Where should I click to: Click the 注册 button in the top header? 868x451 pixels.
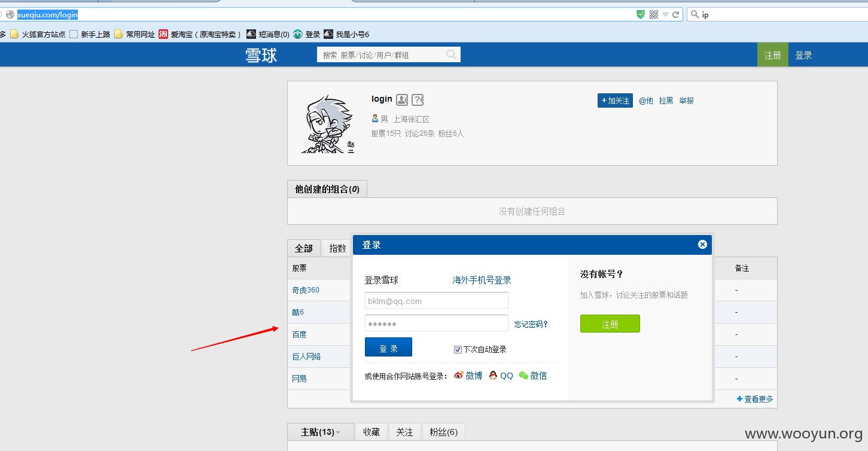tap(773, 55)
